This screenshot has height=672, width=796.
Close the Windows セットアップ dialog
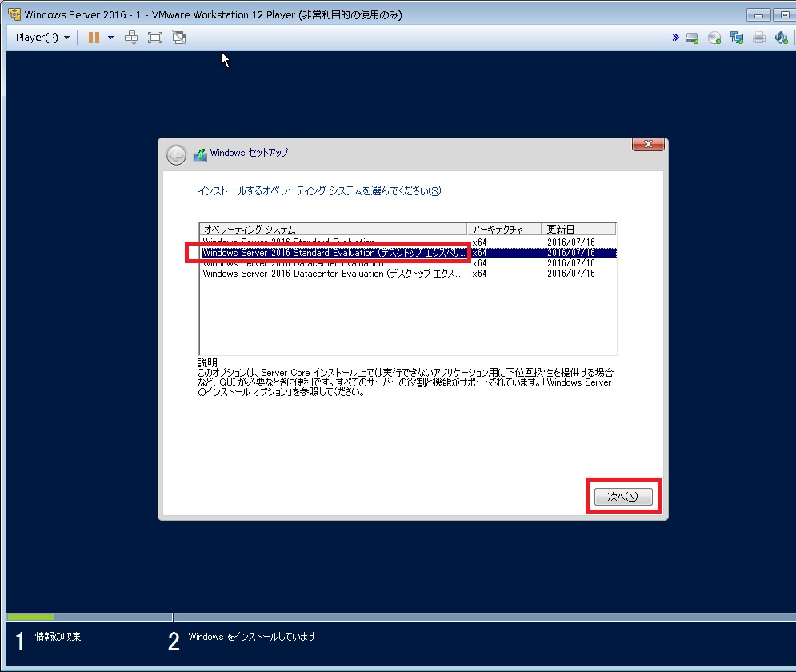[648, 144]
